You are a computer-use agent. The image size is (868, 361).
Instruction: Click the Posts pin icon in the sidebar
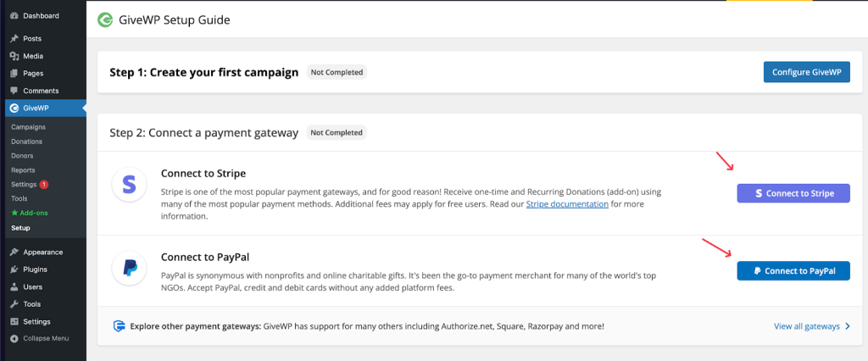14,38
